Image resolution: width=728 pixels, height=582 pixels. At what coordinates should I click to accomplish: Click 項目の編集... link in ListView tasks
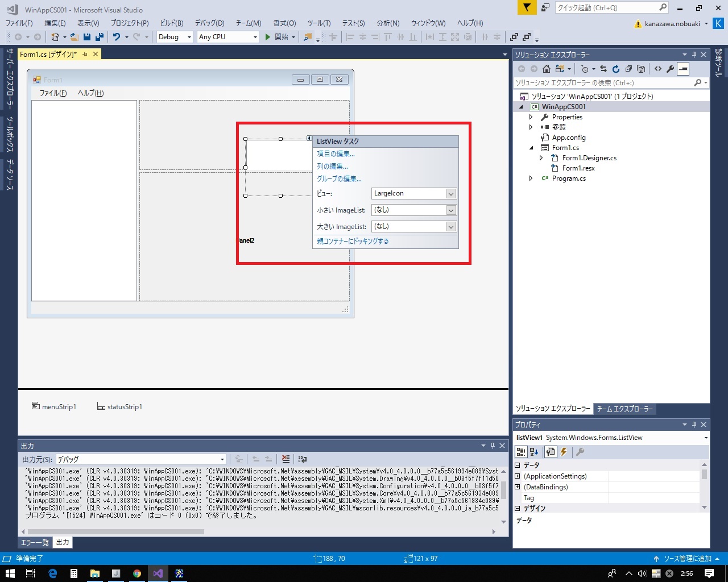336,153
